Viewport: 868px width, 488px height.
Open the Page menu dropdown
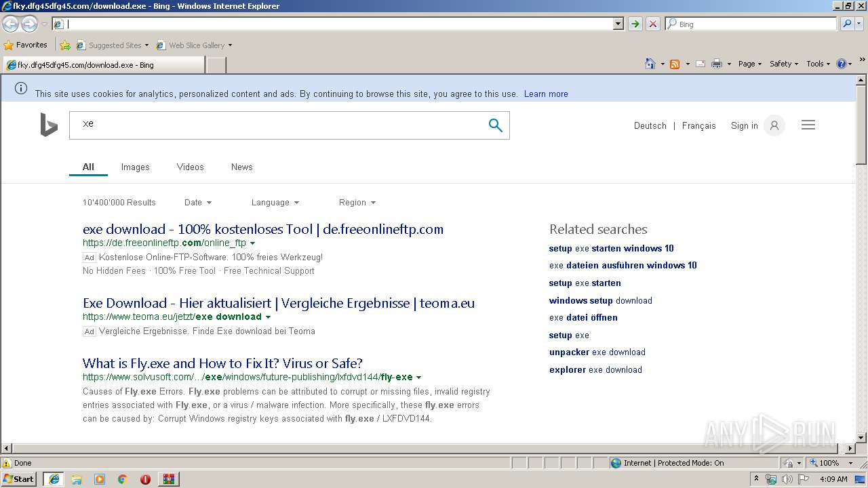click(750, 64)
